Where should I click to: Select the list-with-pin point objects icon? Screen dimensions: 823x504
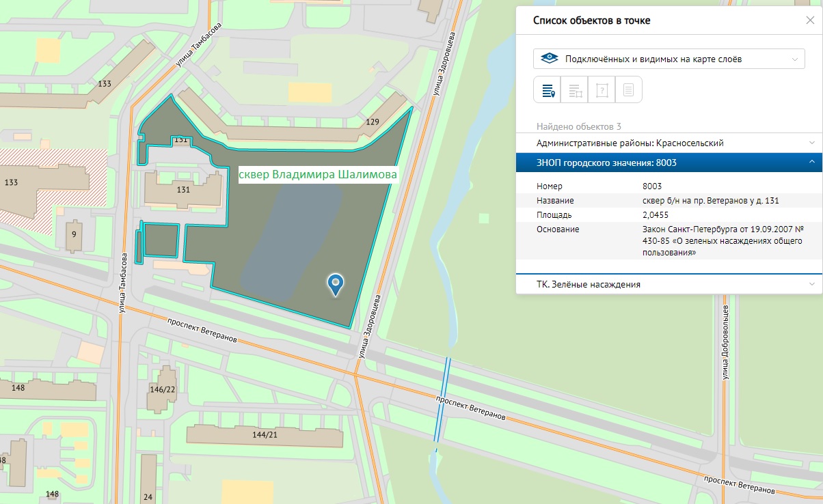tap(548, 90)
